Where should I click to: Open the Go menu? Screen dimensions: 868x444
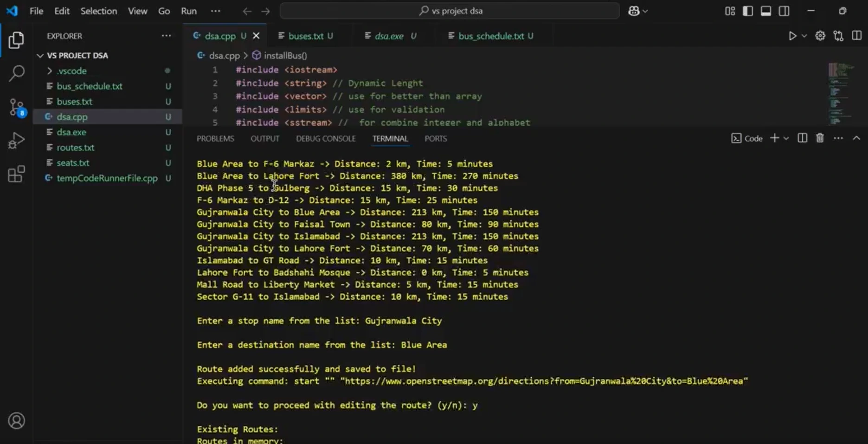164,11
